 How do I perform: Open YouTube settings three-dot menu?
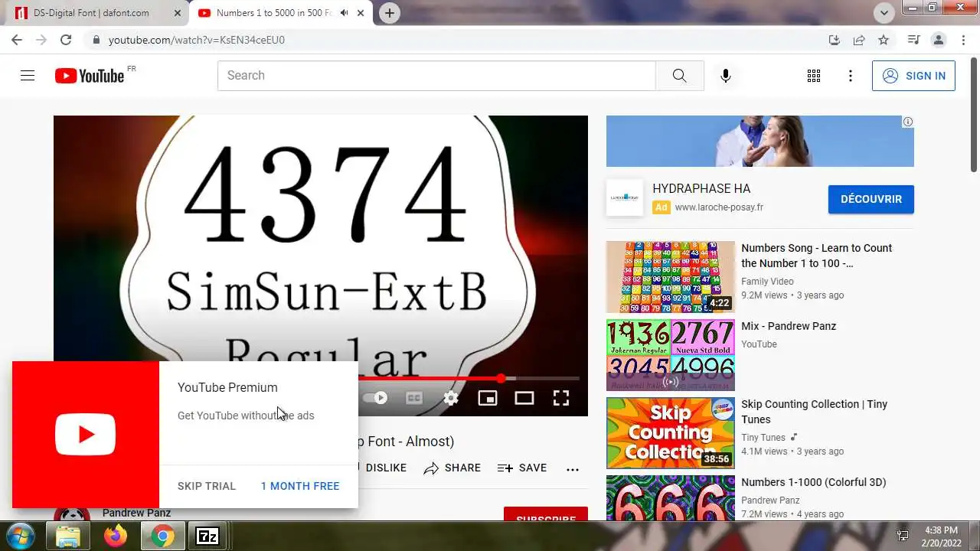(851, 76)
